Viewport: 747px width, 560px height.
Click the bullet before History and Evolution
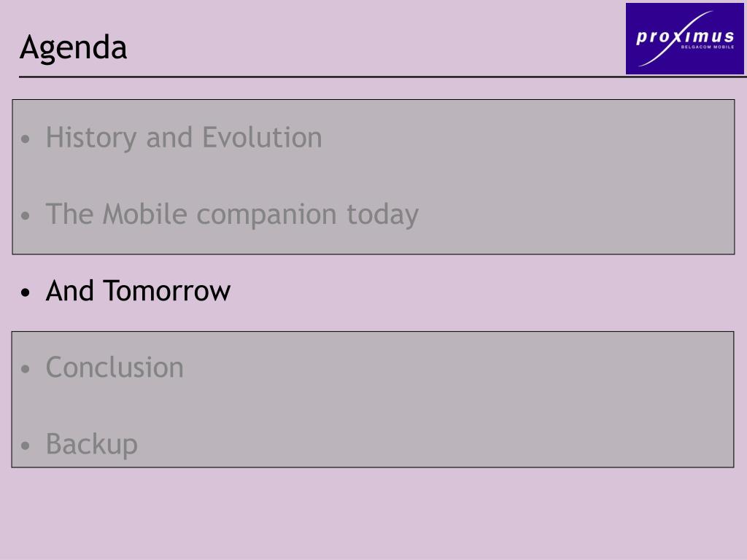coord(26,139)
